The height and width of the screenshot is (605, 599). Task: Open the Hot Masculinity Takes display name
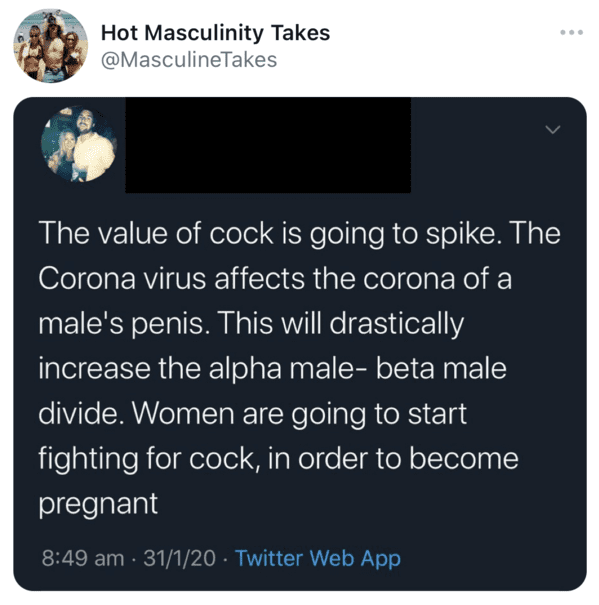215,33
